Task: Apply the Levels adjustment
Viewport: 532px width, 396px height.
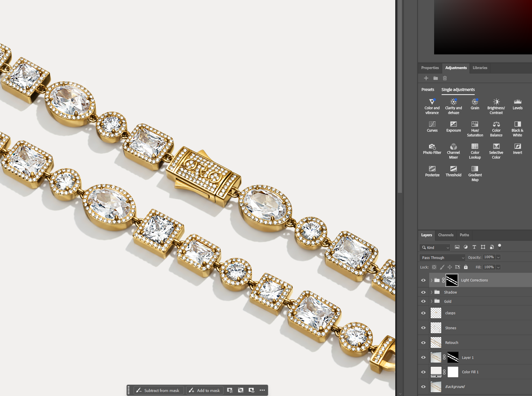Action: click(517, 104)
